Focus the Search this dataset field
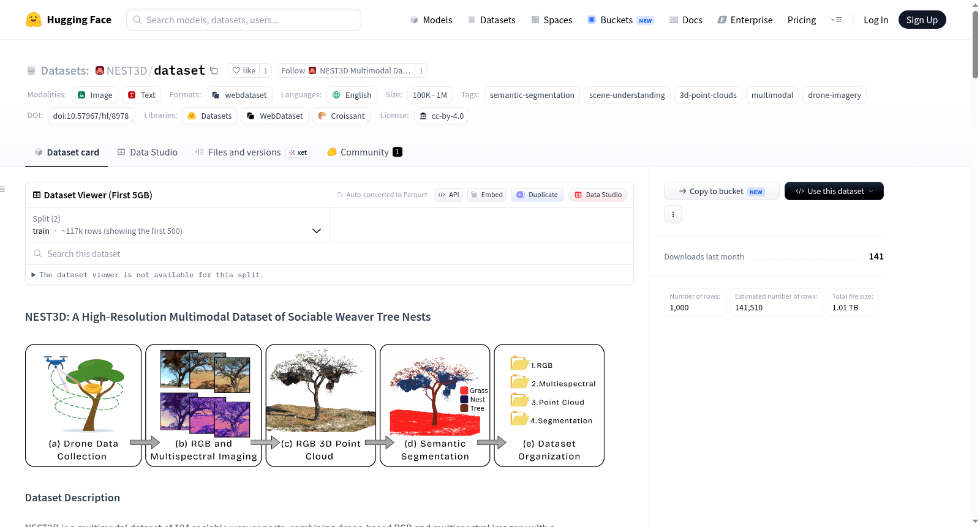This screenshot has width=980, height=527. [330, 253]
